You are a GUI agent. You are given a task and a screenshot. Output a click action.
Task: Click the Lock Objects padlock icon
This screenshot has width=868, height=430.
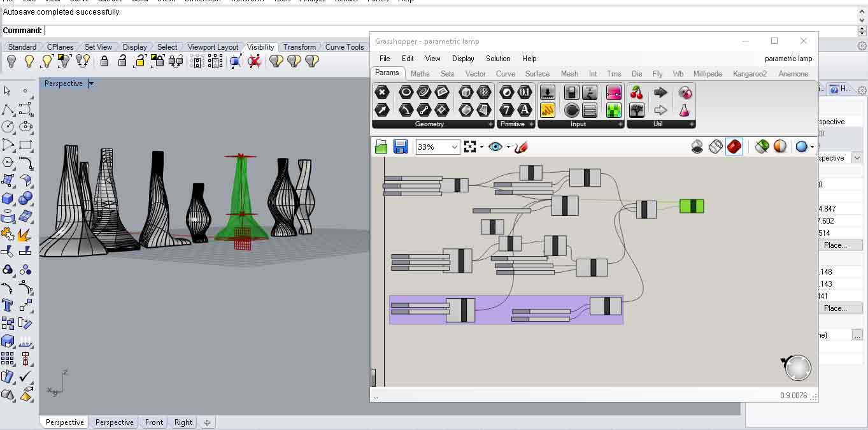[x=104, y=61]
